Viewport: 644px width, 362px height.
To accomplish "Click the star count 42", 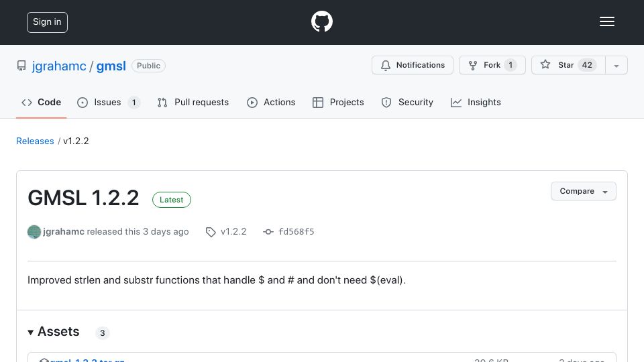I will [587, 65].
